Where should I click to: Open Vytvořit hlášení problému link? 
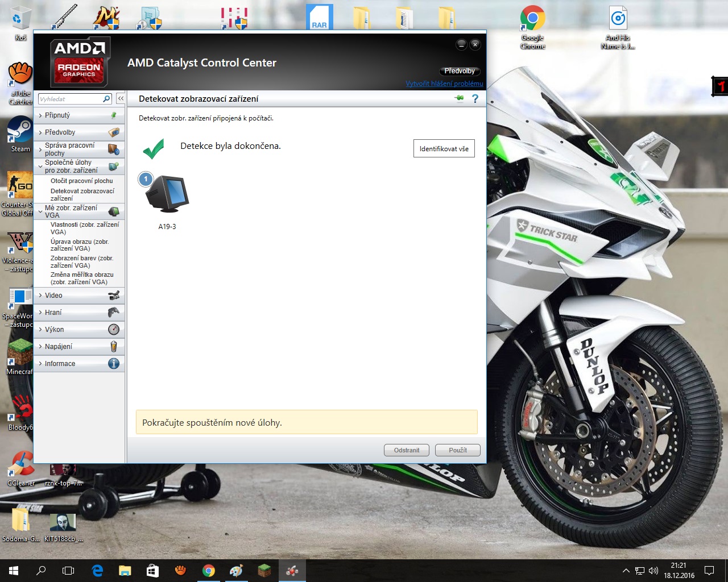pos(444,84)
